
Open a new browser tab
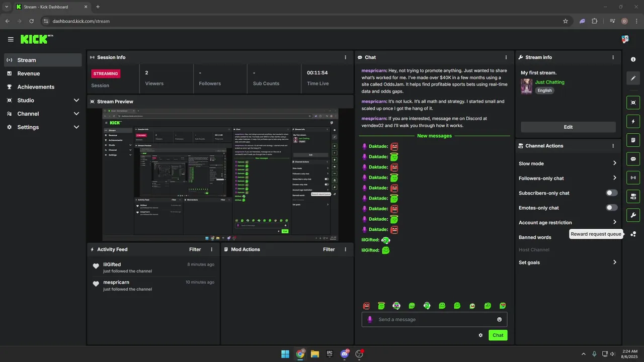[x=98, y=7]
